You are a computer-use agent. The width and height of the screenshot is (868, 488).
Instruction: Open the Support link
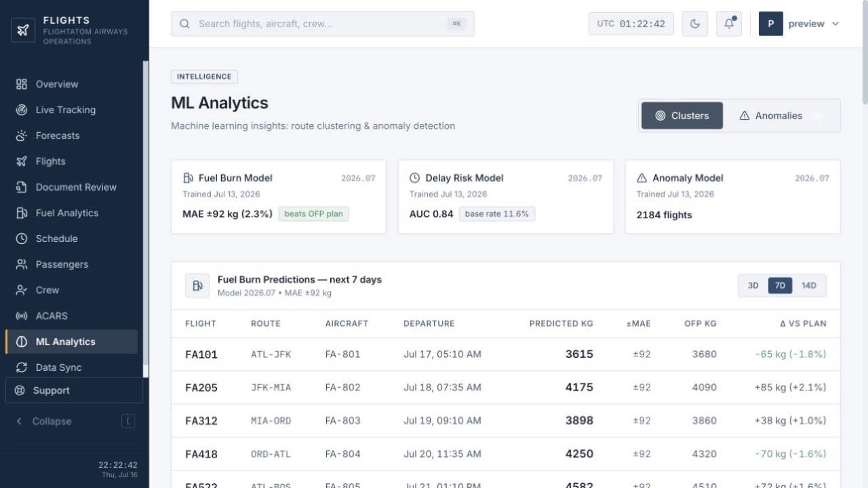74,390
